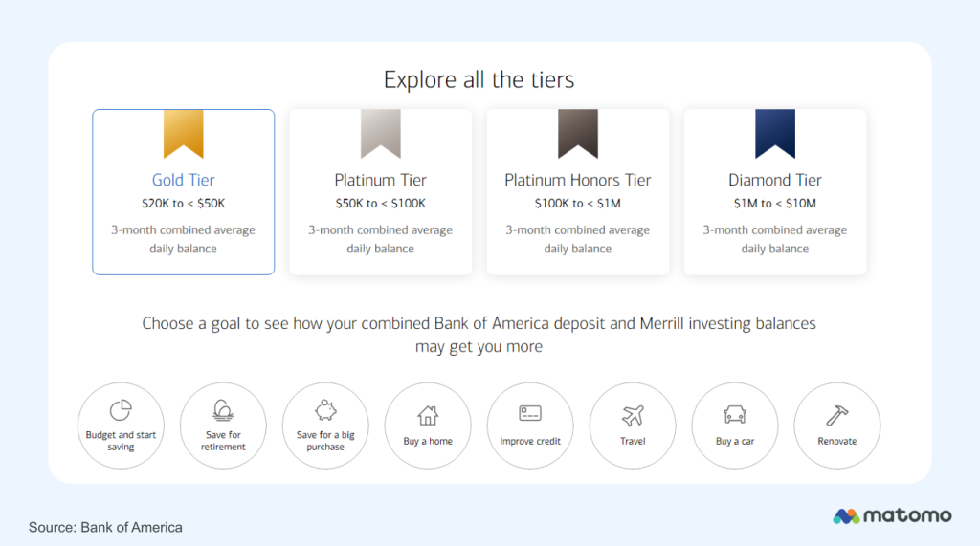This screenshot has width=980, height=546.
Task: Click Diamond Tier's 3-month combined average text
Action: point(775,239)
